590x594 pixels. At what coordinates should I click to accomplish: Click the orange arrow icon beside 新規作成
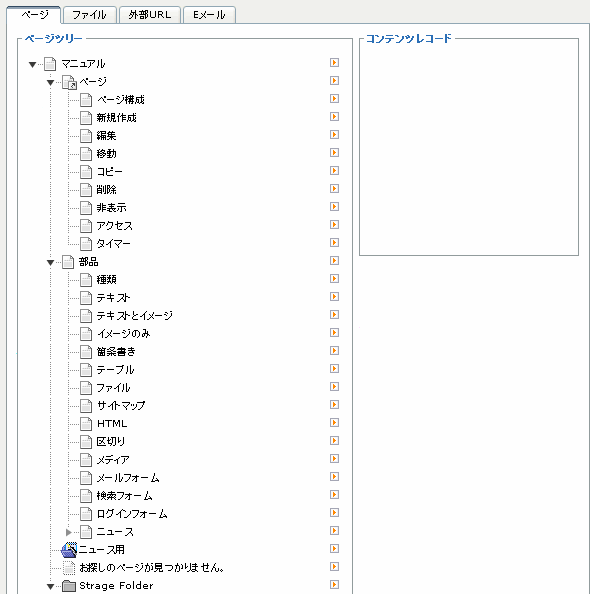pos(334,117)
